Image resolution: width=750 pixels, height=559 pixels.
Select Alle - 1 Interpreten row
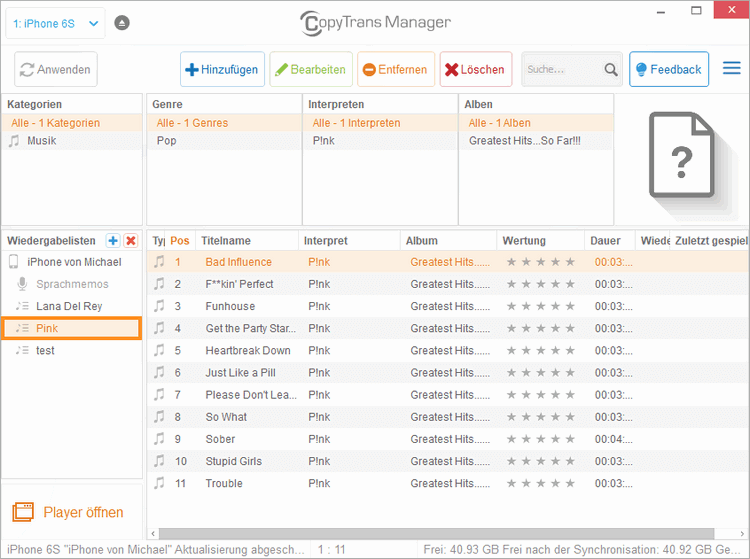click(380, 123)
